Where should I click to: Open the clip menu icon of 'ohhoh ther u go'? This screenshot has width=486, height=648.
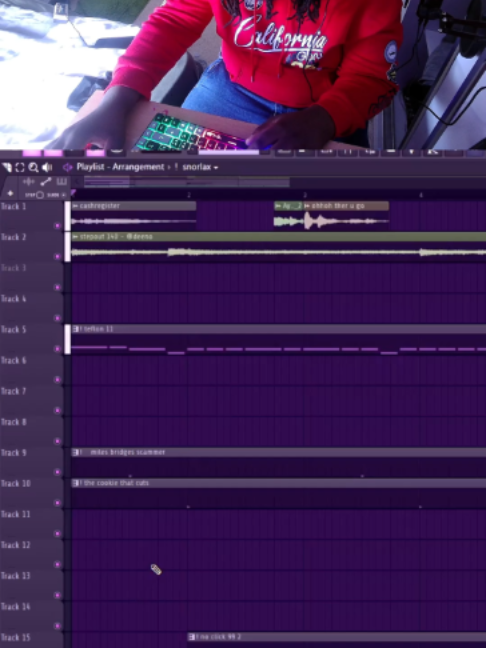(x=307, y=205)
